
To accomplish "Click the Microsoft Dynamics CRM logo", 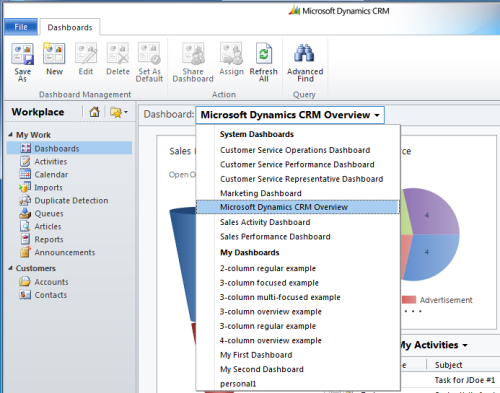I will point(294,11).
